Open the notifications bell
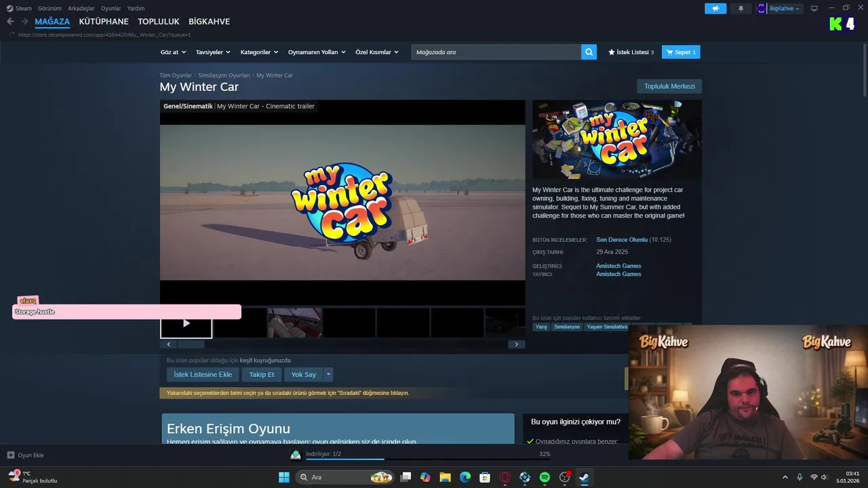This screenshot has width=868, height=488. (741, 9)
